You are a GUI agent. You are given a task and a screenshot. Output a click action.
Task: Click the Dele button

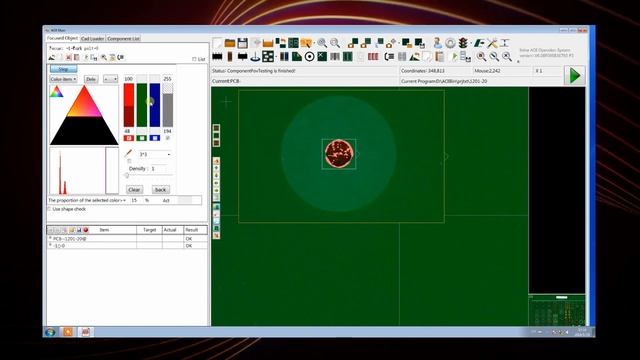91,79
